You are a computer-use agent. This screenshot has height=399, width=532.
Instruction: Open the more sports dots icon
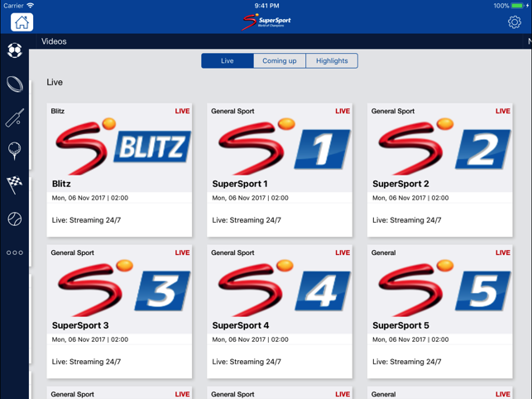pyautogui.click(x=15, y=252)
